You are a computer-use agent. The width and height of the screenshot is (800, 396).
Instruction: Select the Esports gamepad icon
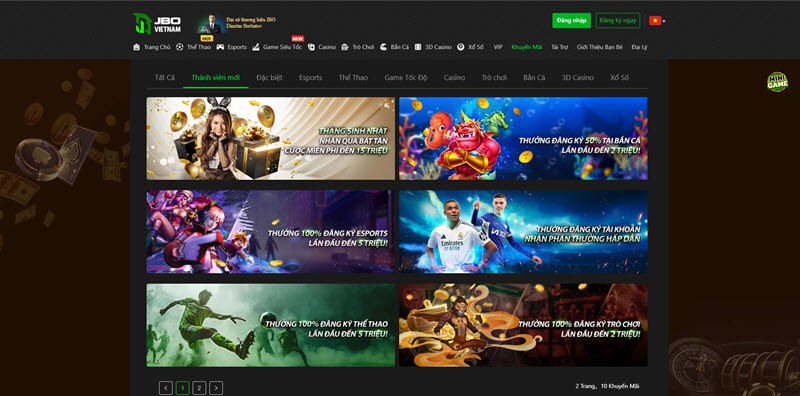click(x=220, y=47)
